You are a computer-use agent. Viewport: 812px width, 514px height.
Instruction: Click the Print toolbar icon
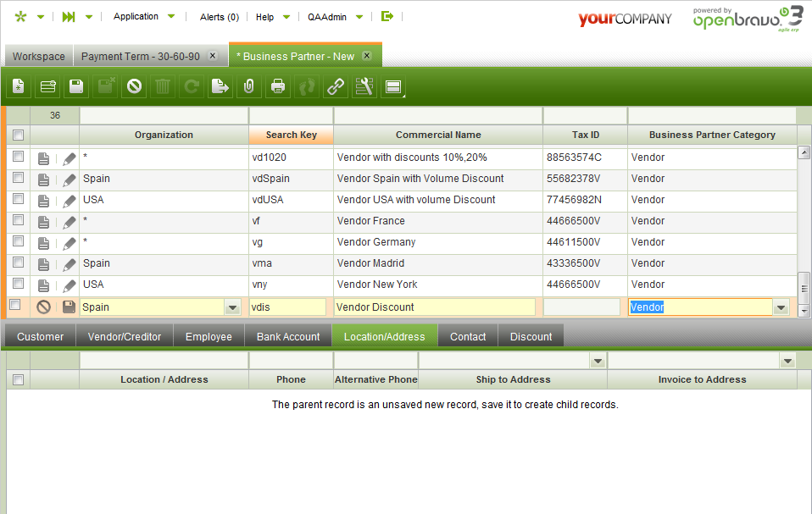click(278, 86)
